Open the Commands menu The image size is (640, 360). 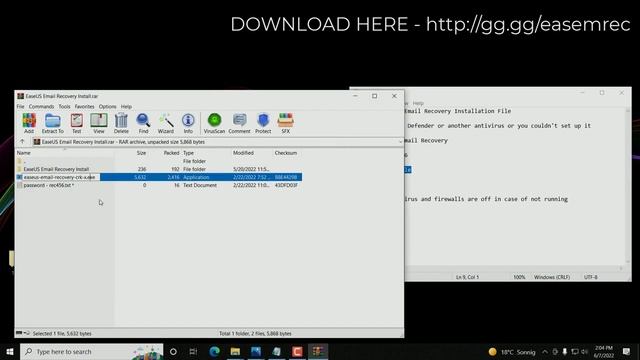tap(41, 107)
